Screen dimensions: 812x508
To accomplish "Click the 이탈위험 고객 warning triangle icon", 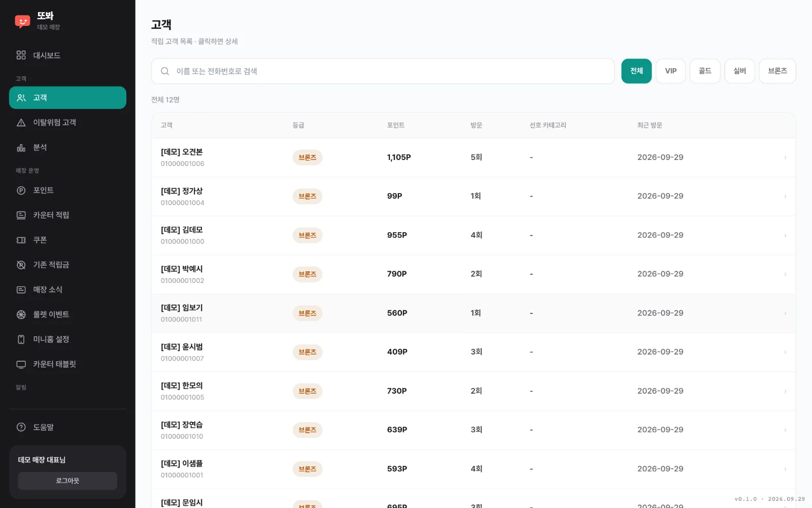I will [x=21, y=122].
